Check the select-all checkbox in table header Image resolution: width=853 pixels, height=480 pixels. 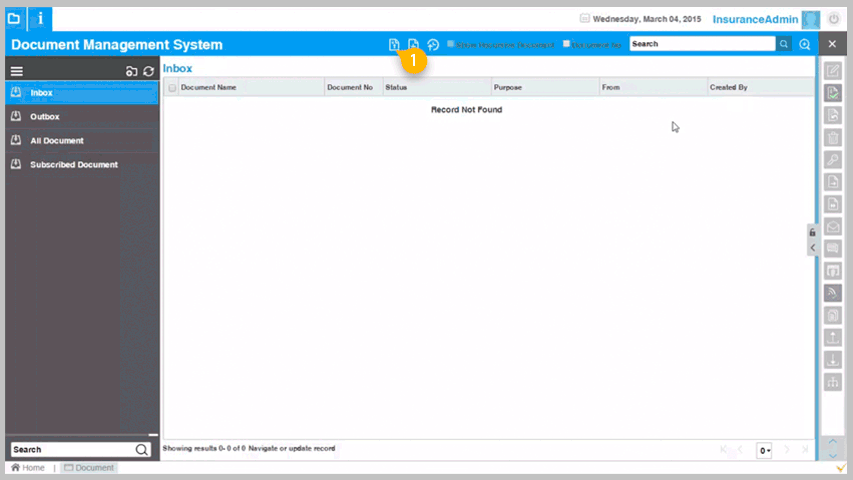172,88
